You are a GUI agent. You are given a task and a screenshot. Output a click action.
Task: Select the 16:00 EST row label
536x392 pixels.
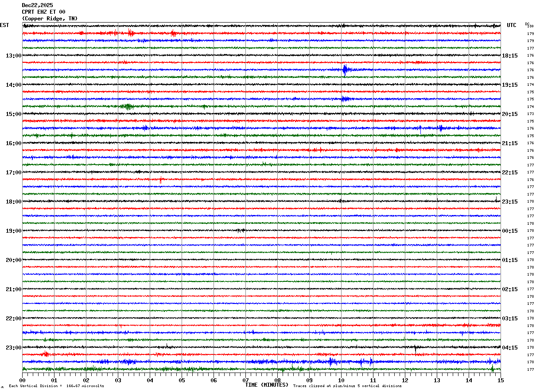[x=13, y=143]
